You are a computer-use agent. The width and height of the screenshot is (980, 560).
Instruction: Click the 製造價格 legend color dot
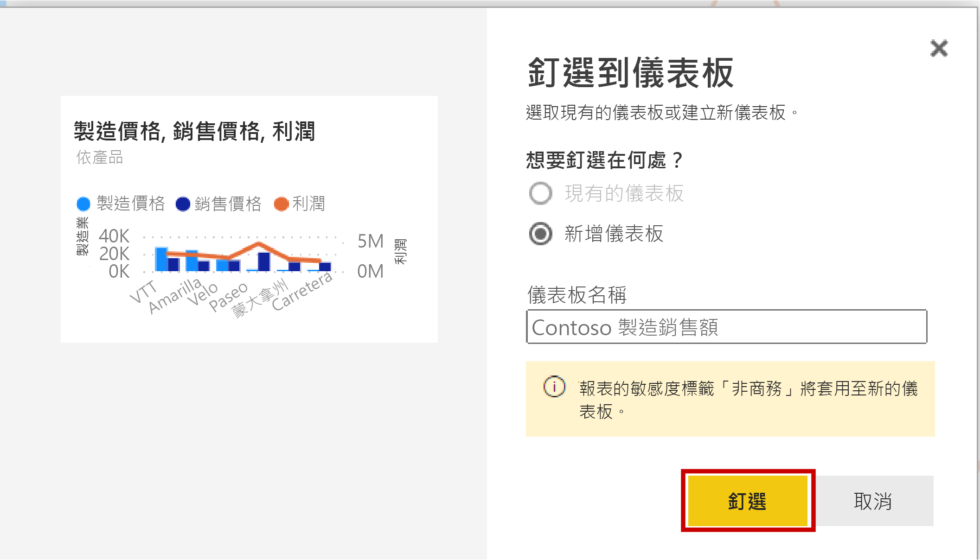coord(83,204)
